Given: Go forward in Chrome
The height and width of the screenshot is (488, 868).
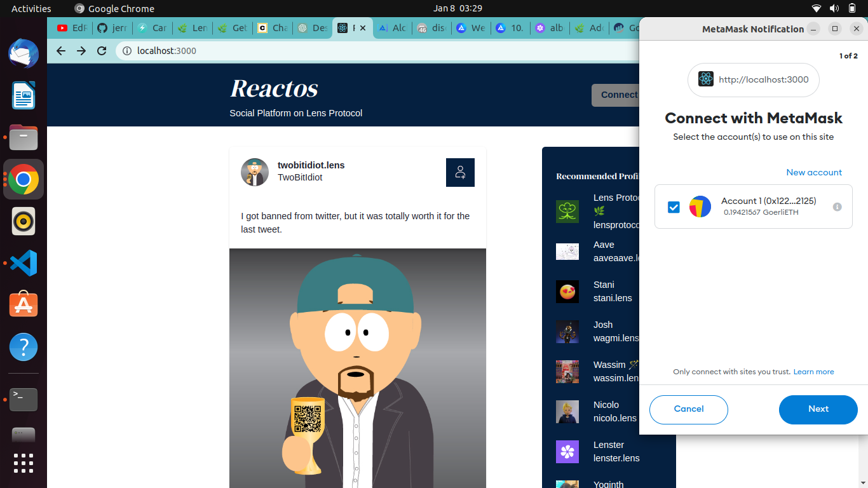Looking at the screenshot, I should (x=81, y=51).
